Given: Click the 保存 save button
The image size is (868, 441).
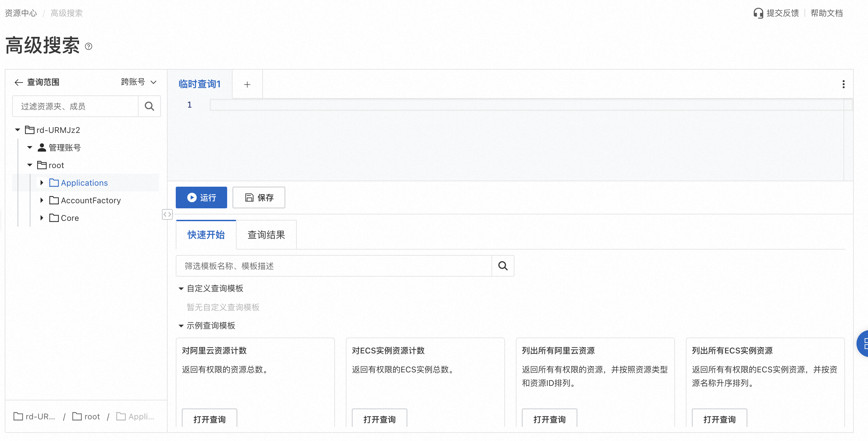Looking at the screenshot, I should point(259,198).
